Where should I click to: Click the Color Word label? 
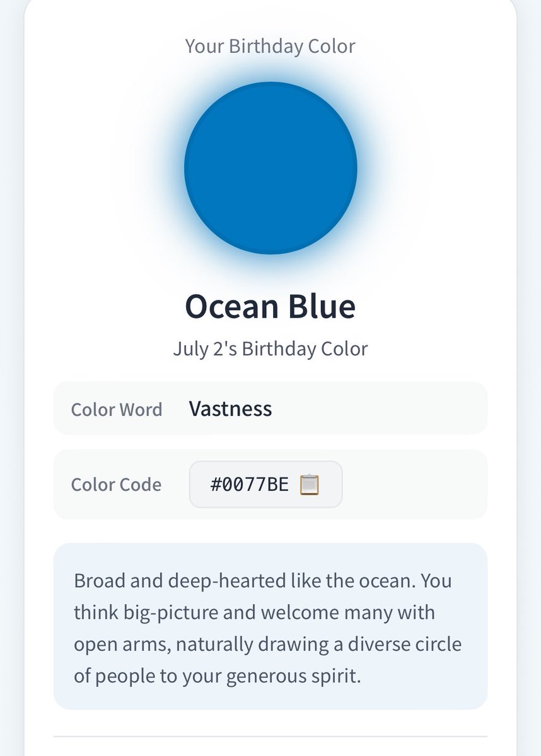point(117,409)
